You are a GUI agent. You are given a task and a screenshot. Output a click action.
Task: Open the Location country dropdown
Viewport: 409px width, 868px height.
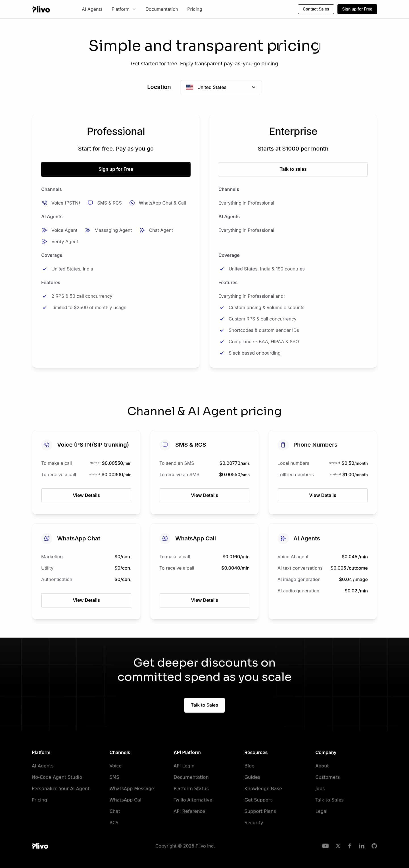[x=221, y=87]
